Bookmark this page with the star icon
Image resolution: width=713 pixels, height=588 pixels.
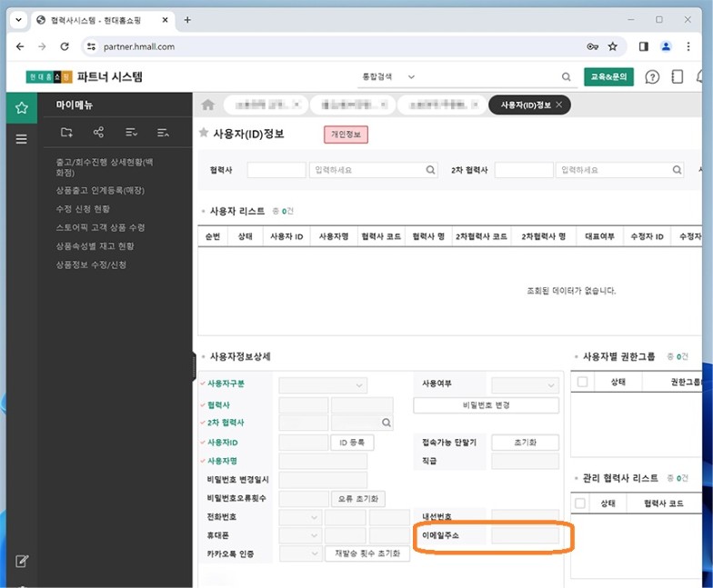click(613, 46)
